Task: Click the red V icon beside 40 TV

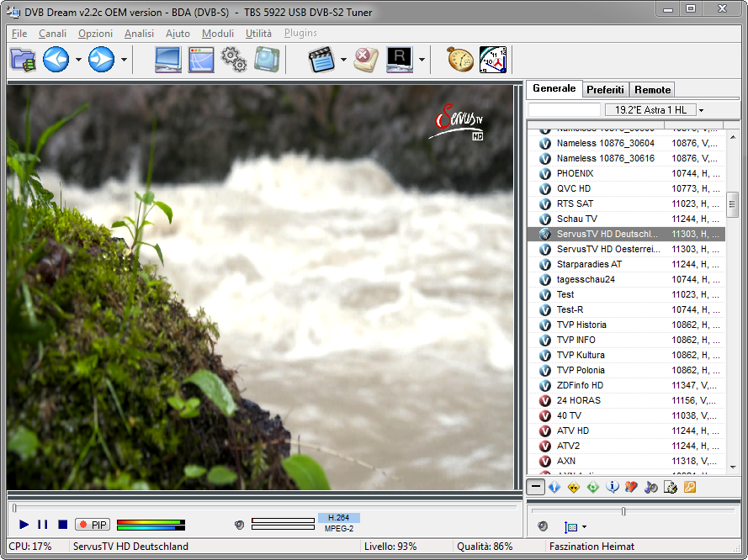Action: tap(544, 416)
